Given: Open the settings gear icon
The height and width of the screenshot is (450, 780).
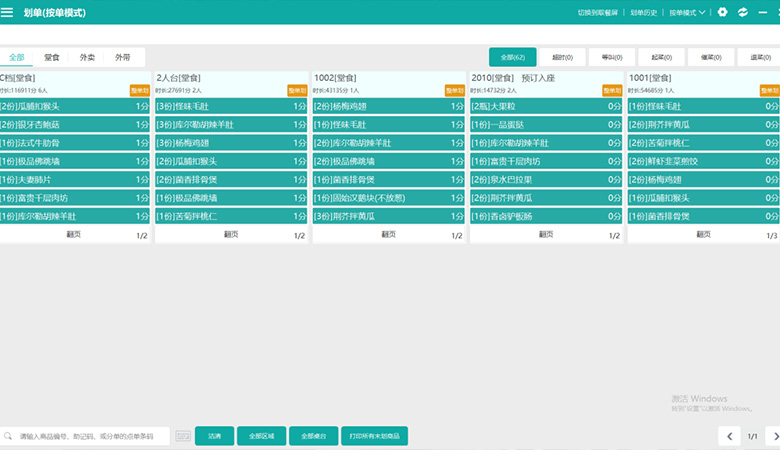Looking at the screenshot, I should coord(723,12).
